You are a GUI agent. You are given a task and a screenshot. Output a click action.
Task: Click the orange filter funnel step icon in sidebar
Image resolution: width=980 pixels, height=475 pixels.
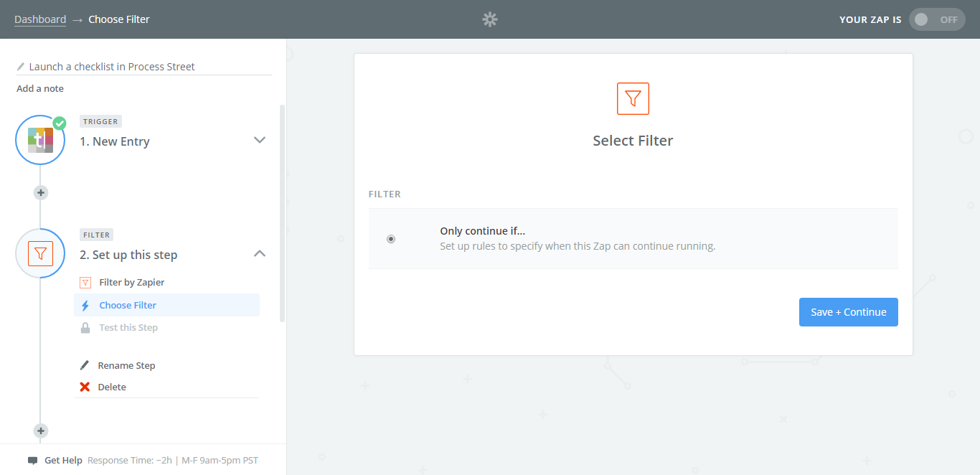click(x=41, y=253)
